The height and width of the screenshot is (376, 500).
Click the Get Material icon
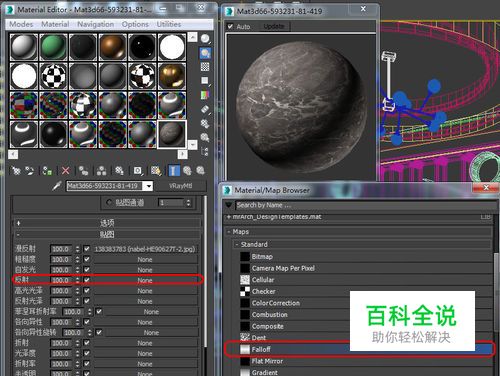click(16, 171)
